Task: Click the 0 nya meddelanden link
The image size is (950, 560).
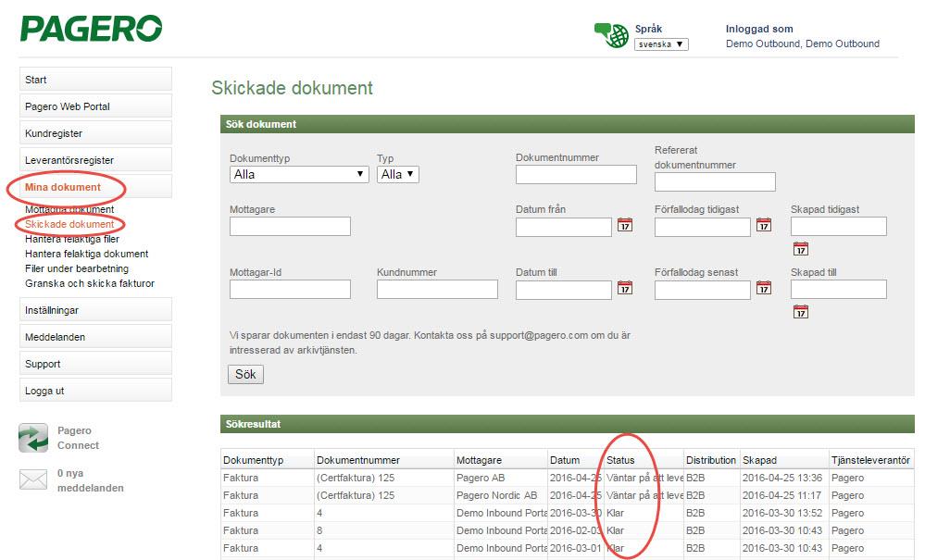Action: [x=90, y=480]
